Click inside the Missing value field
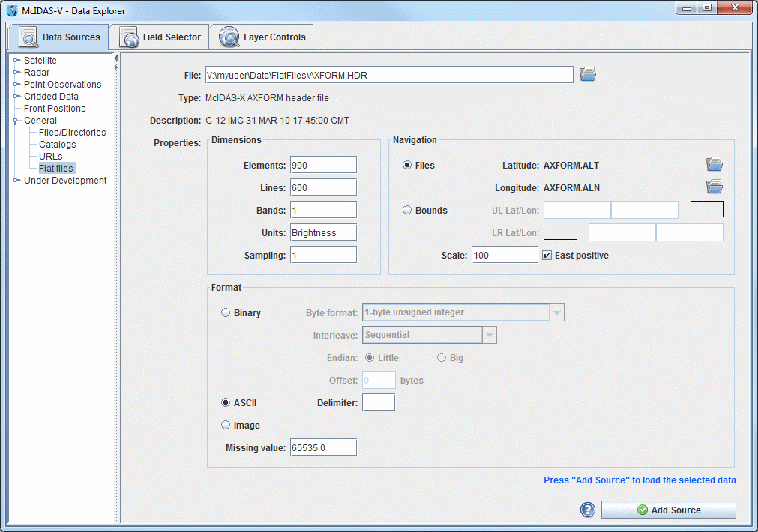The image size is (758, 532). pyautogui.click(x=322, y=447)
